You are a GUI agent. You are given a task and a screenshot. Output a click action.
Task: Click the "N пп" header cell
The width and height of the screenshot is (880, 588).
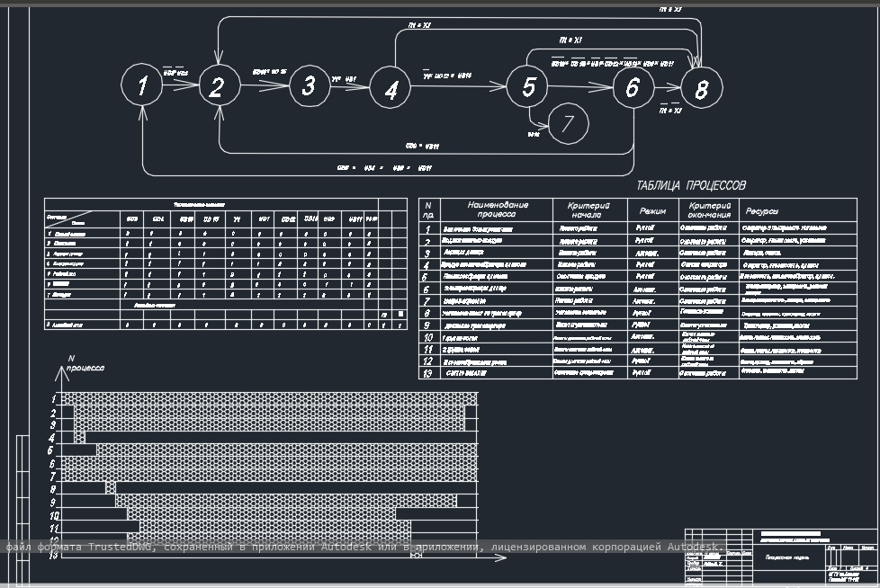coord(428,209)
